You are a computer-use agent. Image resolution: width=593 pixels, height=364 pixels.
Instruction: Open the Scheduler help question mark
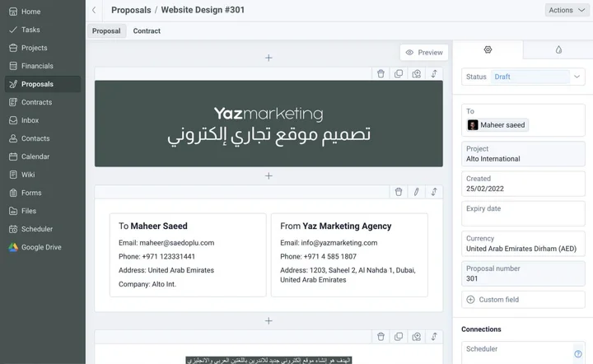(578, 354)
